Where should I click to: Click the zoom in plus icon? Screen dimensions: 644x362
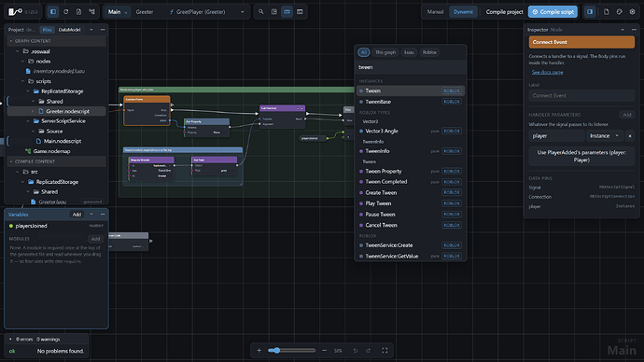(259, 351)
